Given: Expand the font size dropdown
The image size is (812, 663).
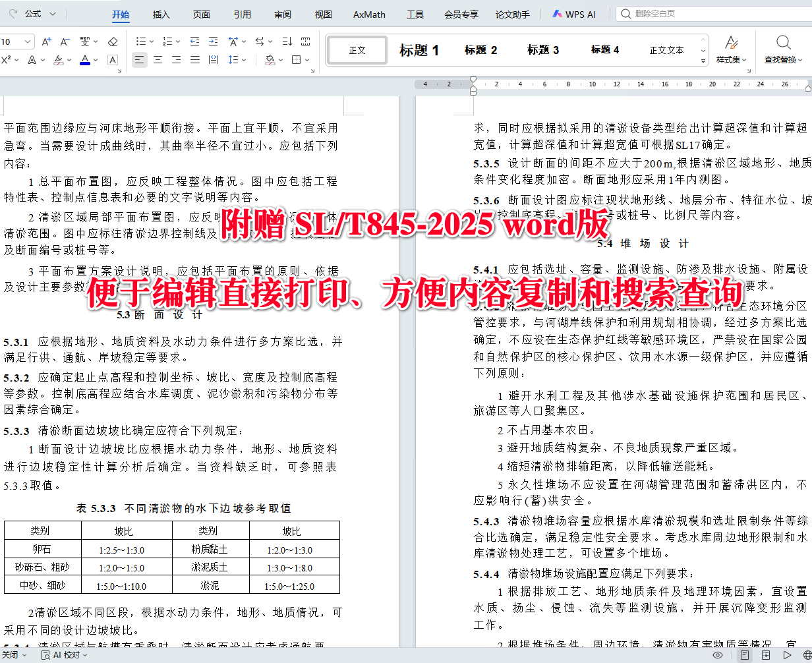Looking at the screenshot, I should (28, 42).
